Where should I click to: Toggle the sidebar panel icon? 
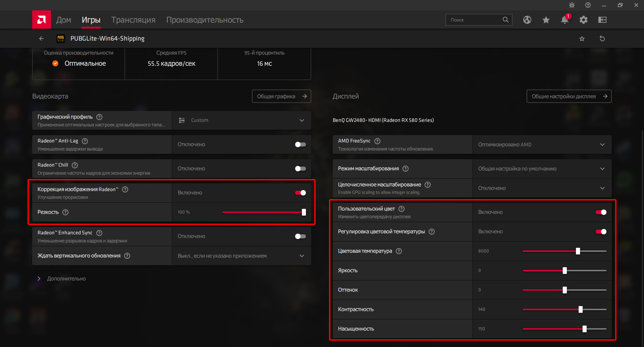602,20
